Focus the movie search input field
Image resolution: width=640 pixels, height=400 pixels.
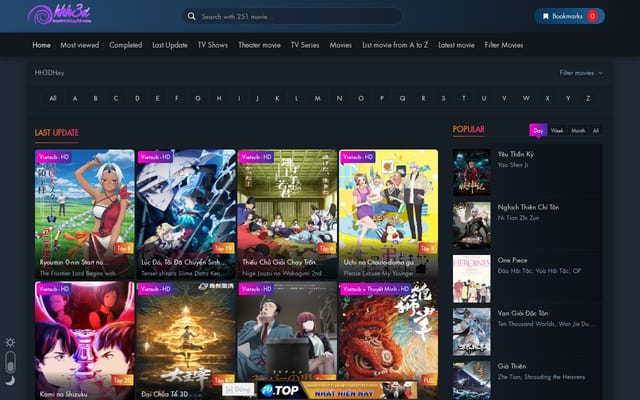[292, 16]
